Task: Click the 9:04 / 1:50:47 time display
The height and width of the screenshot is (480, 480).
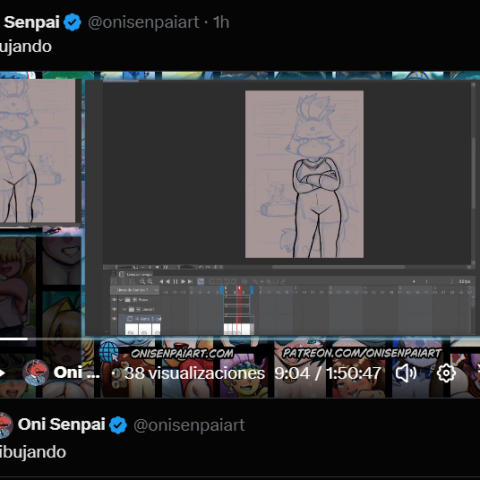Action: click(328, 373)
